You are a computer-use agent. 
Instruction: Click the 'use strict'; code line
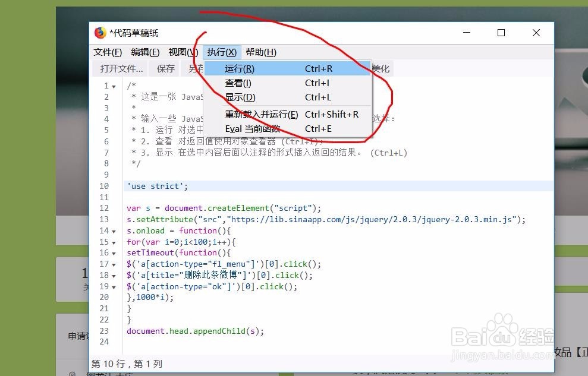coord(158,186)
